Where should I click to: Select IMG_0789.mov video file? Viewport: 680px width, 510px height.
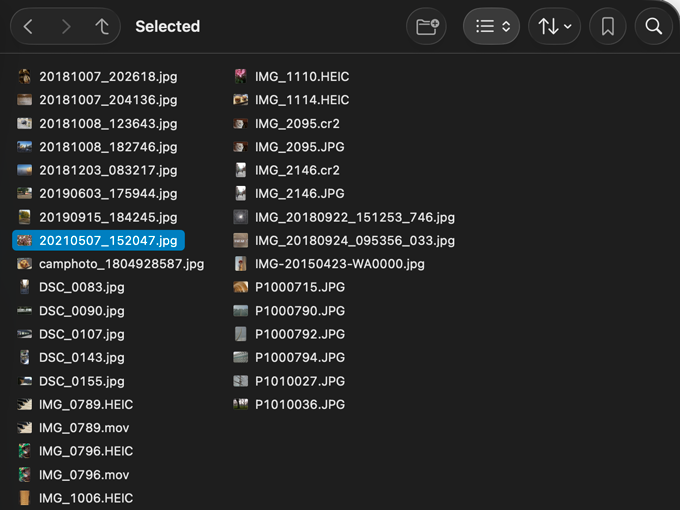click(x=84, y=428)
